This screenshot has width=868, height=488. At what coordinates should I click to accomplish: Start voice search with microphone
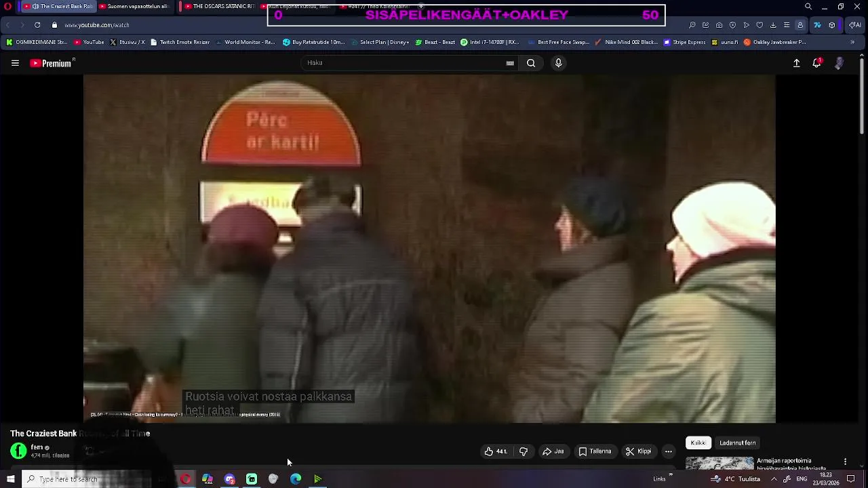point(558,63)
